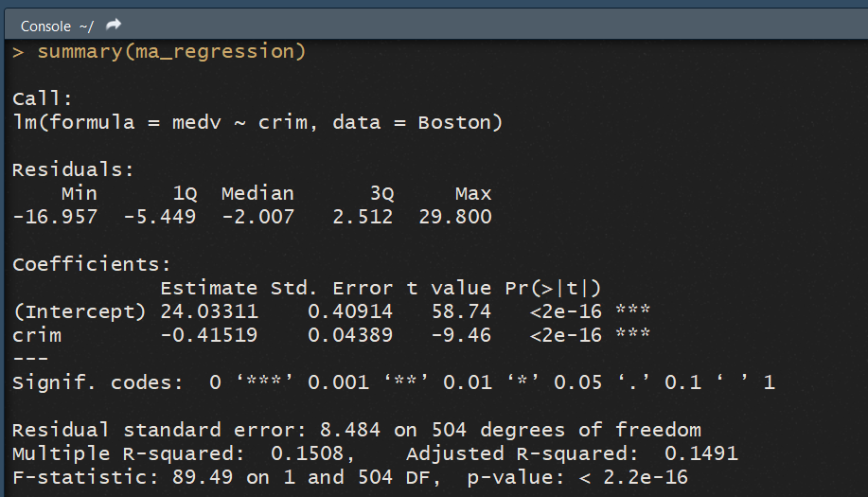Select the Console tab

pyautogui.click(x=45, y=26)
